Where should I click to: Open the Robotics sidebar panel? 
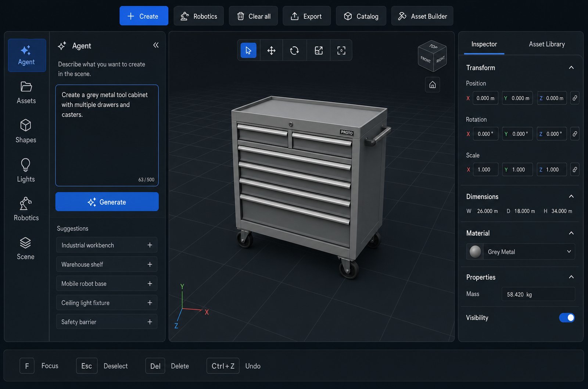point(26,209)
